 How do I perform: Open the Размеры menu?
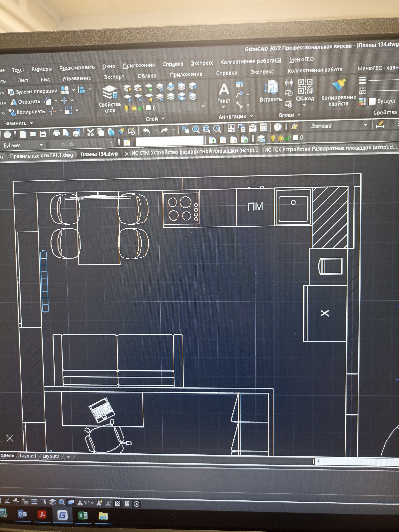click(42, 69)
